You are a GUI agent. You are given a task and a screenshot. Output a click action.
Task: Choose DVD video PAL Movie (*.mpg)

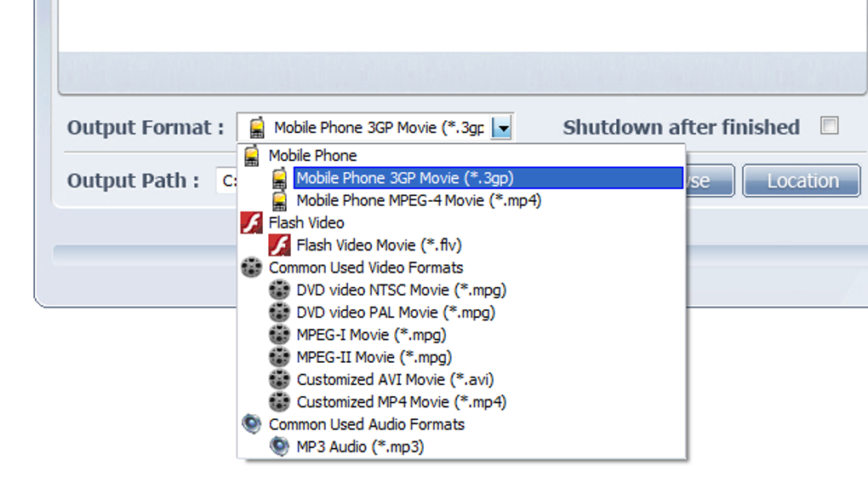point(395,313)
